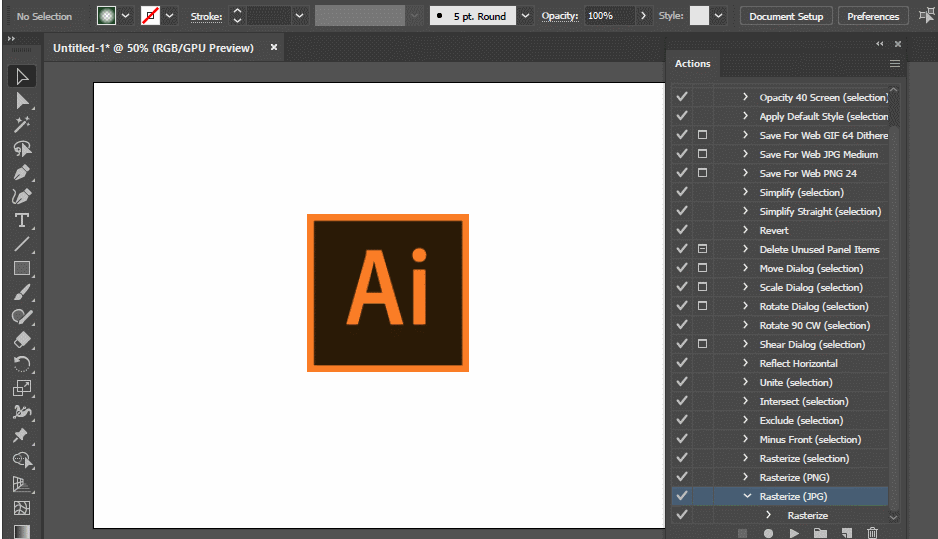Play the current selection action
Screen dimensions: 938x539
click(794, 533)
